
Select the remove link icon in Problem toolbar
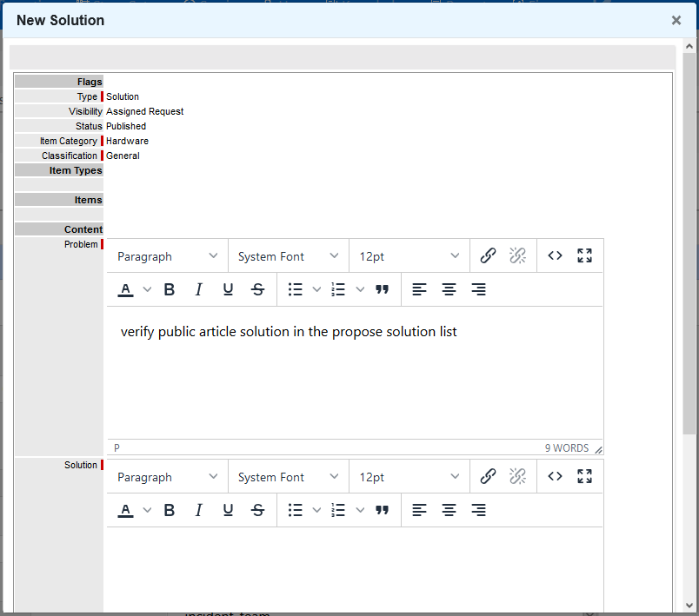(x=517, y=255)
